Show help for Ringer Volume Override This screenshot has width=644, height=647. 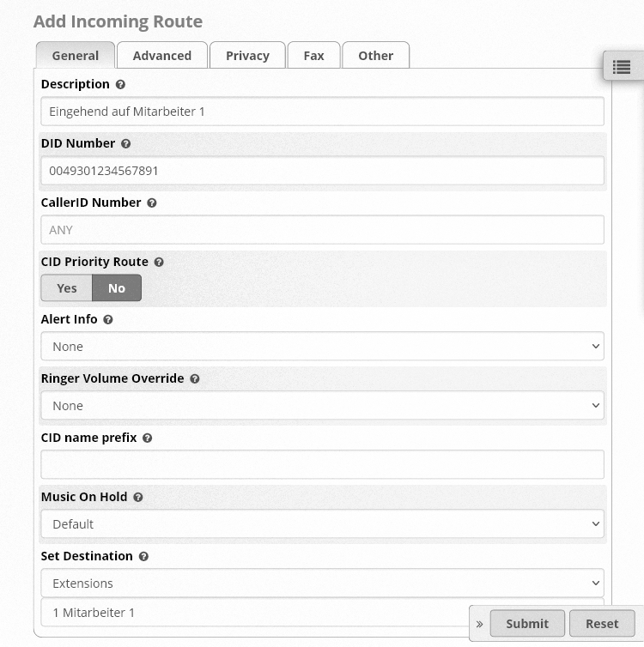(x=195, y=378)
